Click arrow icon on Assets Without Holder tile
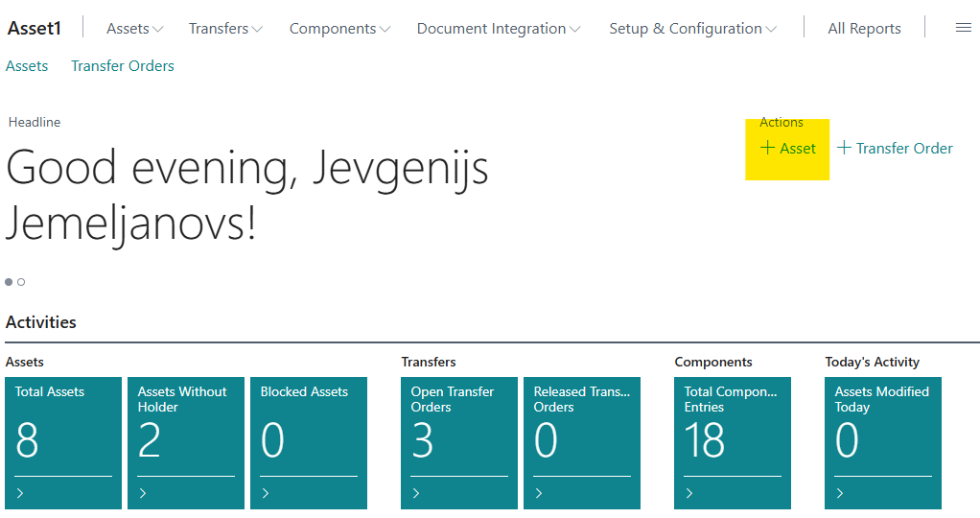The height and width of the screenshot is (518, 980). [143, 493]
